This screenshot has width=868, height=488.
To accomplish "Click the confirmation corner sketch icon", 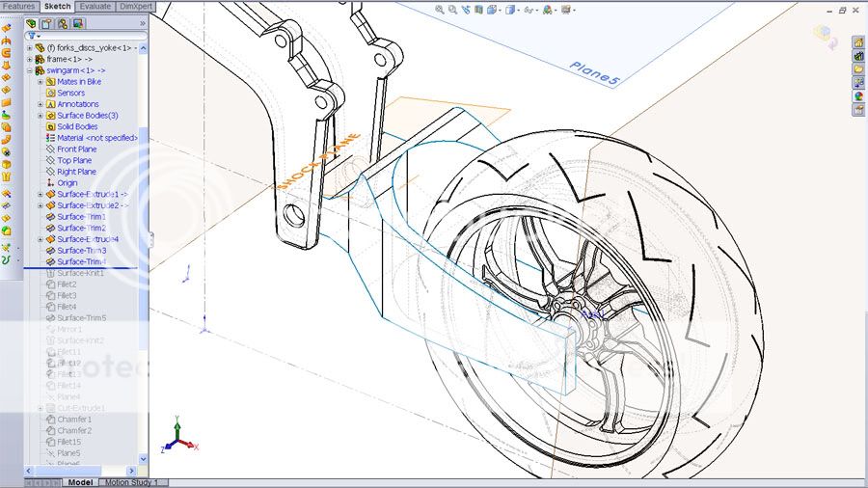I will click(825, 38).
